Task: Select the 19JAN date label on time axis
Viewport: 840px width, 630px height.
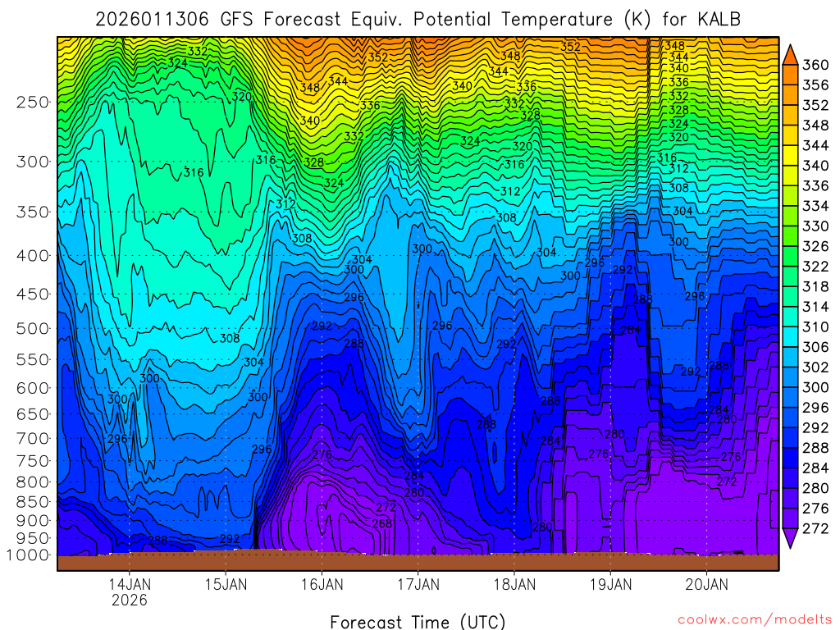Action: 610,584
